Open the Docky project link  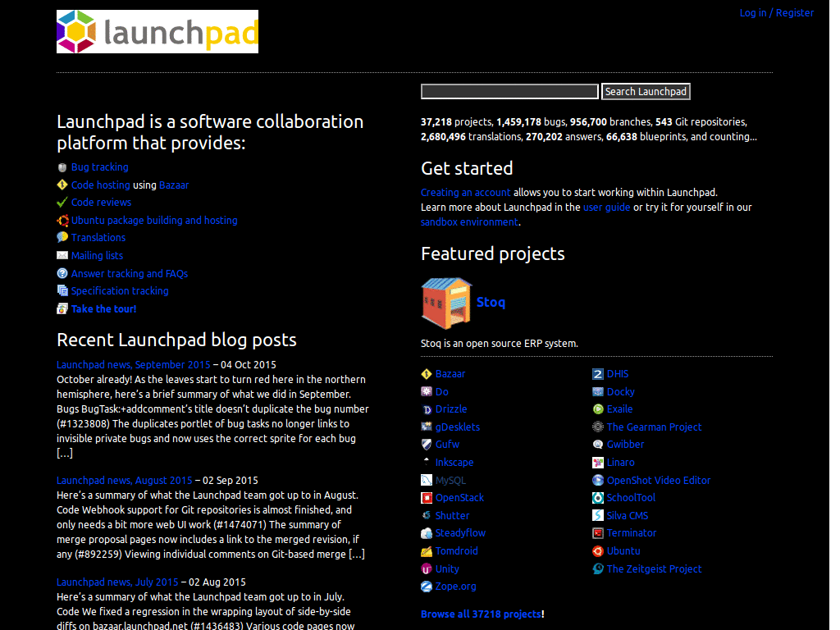[x=620, y=391]
